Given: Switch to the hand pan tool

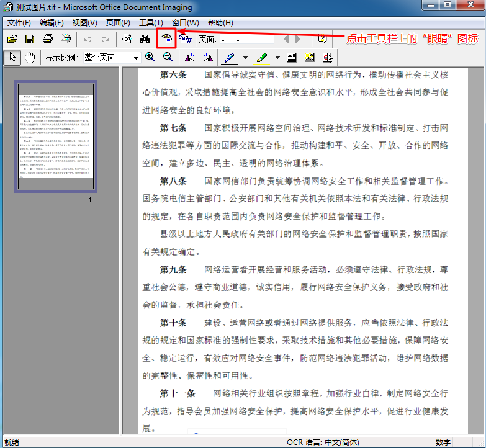Looking at the screenshot, I should [30, 57].
